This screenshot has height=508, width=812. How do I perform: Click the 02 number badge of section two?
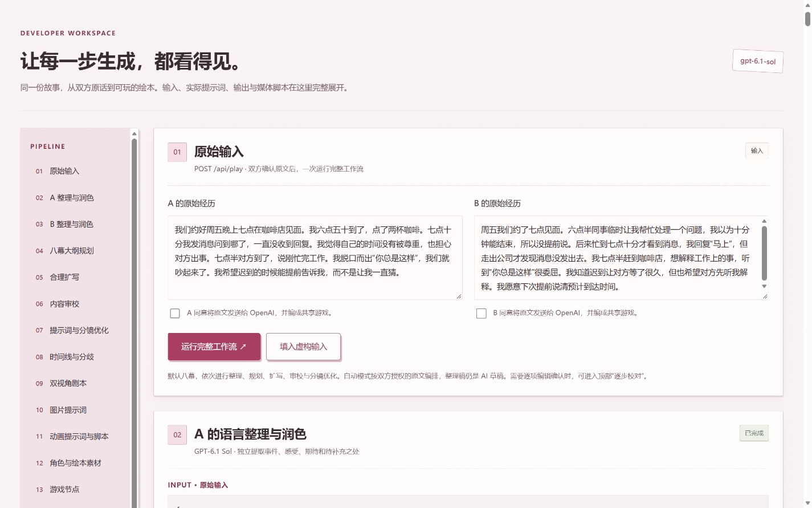point(177,435)
